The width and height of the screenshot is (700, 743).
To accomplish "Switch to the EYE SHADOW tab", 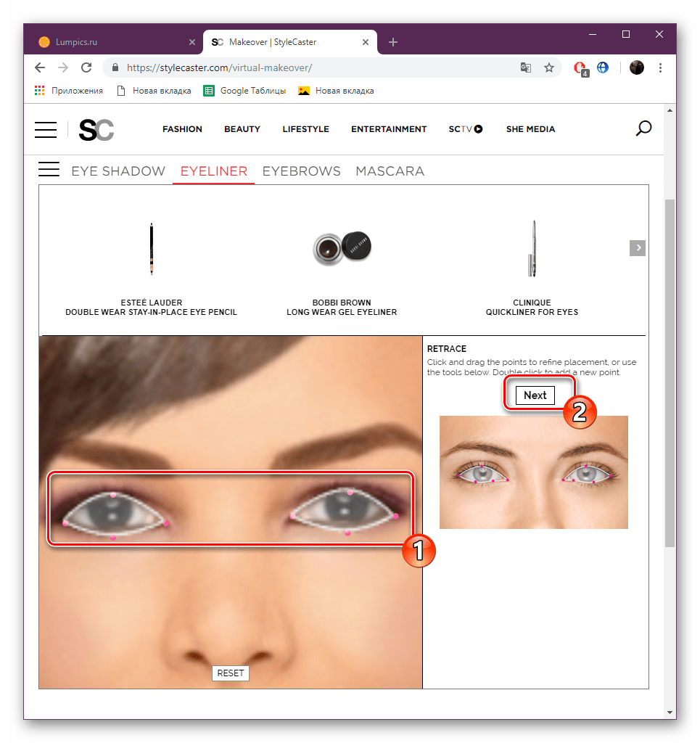I will point(118,171).
